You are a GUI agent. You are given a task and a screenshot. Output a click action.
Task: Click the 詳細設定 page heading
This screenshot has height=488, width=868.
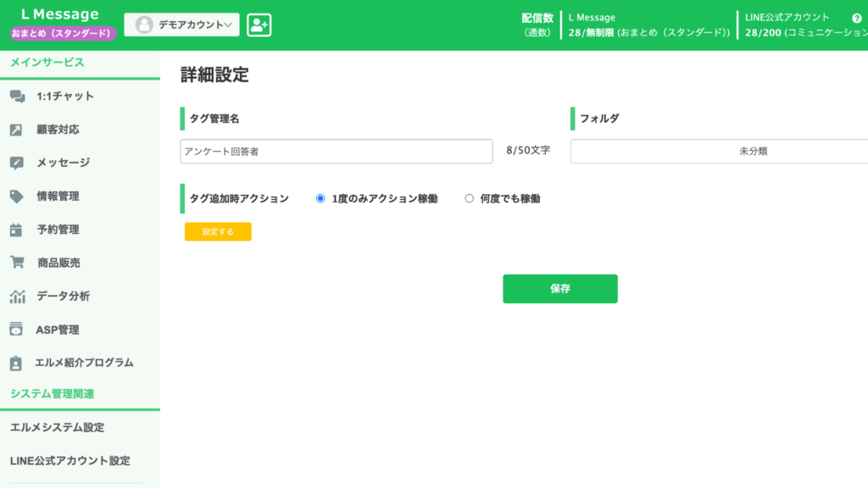tap(214, 75)
